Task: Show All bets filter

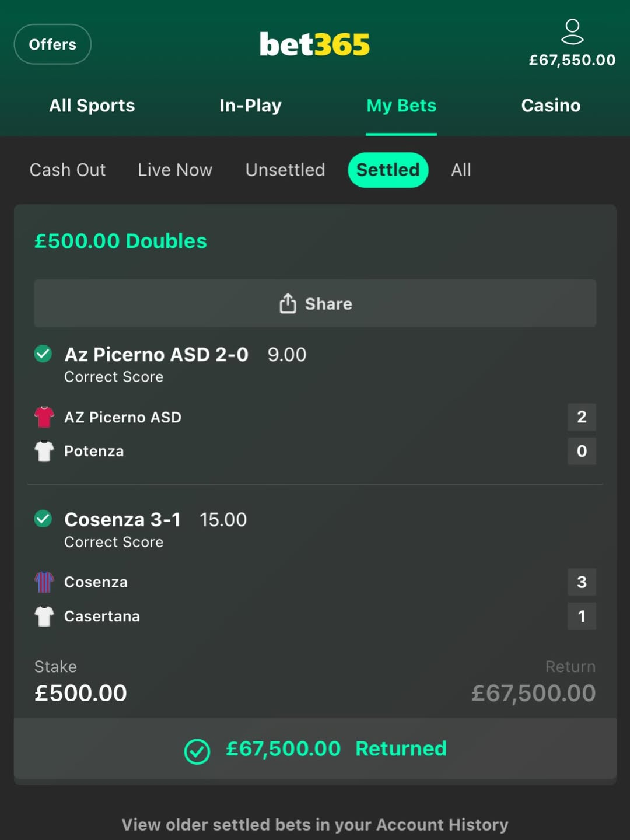Action: [x=461, y=170]
